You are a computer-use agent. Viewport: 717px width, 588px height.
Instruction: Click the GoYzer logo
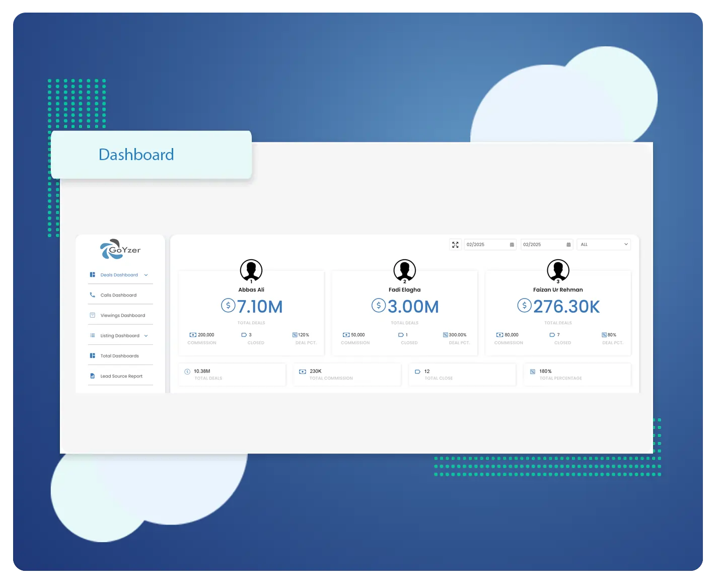click(x=120, y=249)
